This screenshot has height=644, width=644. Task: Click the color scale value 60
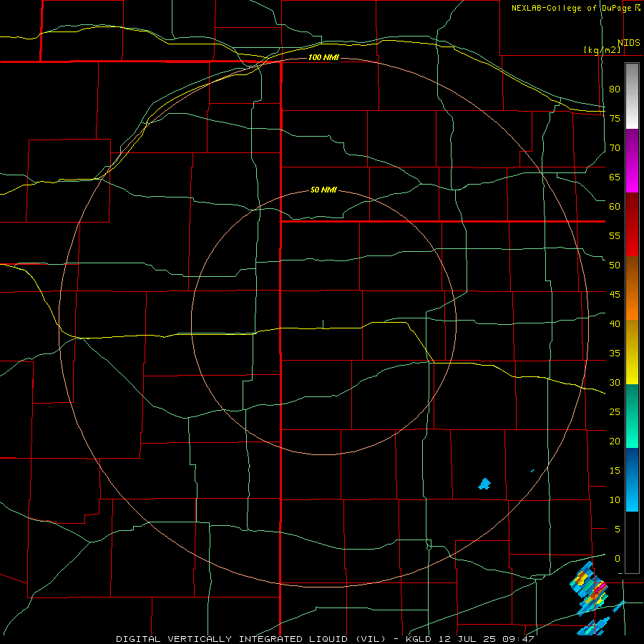[615, 207]
